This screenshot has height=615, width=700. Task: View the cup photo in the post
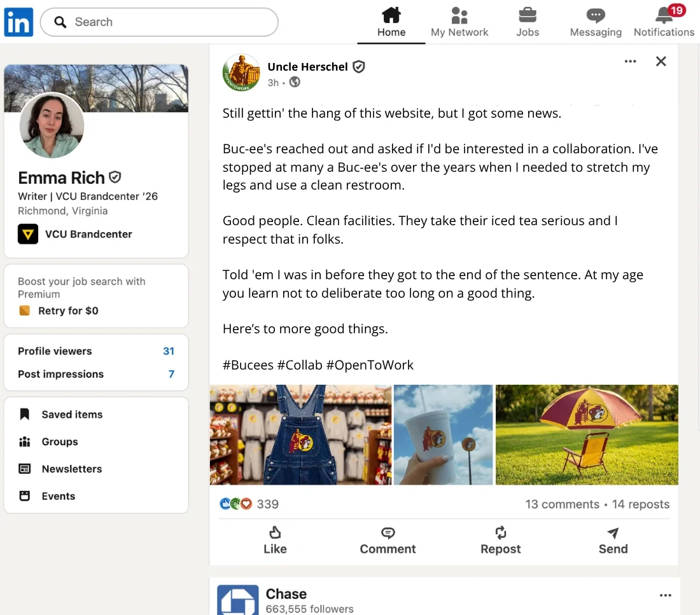click(443, 434)
